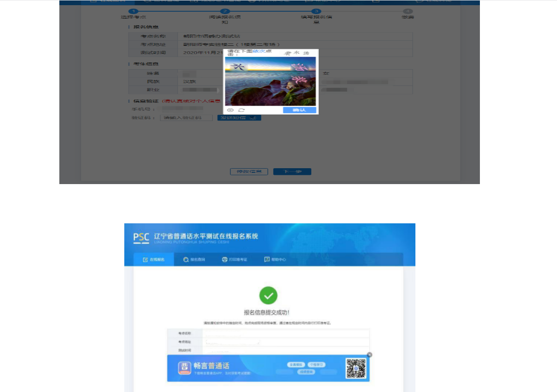
Task: Click the QR code on the banner
Action: pos(356,368)
